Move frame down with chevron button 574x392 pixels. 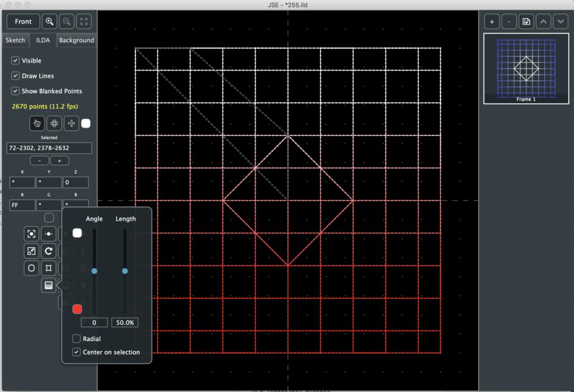click(x=560, y=22)
